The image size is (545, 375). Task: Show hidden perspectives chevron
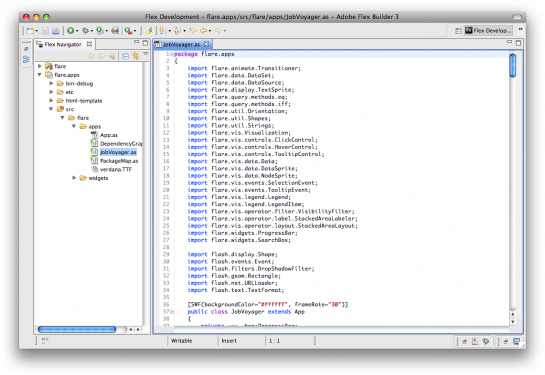(520, 29)
